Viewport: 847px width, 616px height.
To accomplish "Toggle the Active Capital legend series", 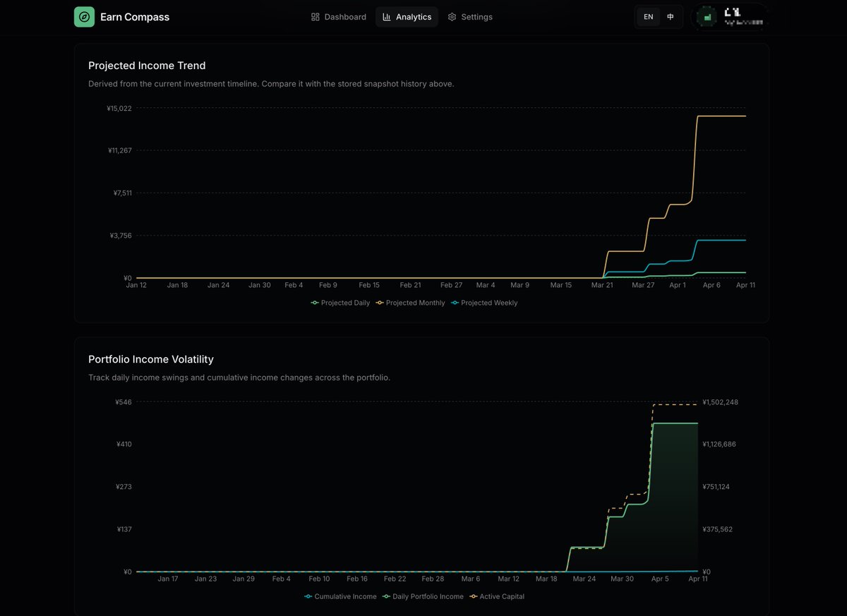I will (x=497, y=596).
